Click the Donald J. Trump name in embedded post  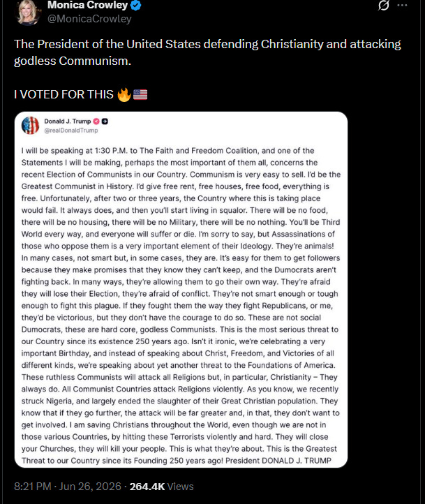68,121
